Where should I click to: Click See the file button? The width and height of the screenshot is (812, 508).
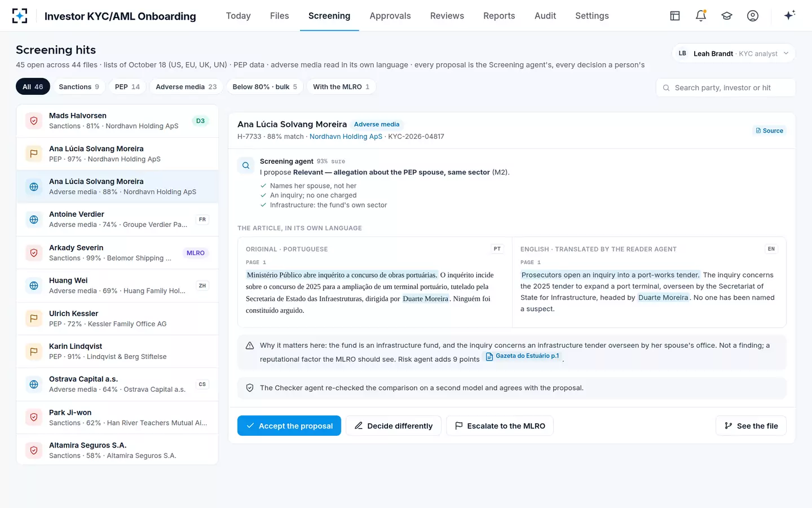[751, 426]
